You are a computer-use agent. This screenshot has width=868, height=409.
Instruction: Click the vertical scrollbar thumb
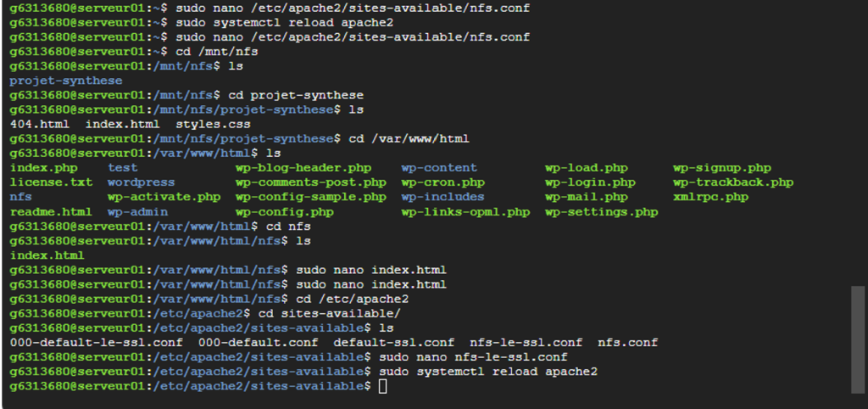(858, 339)
